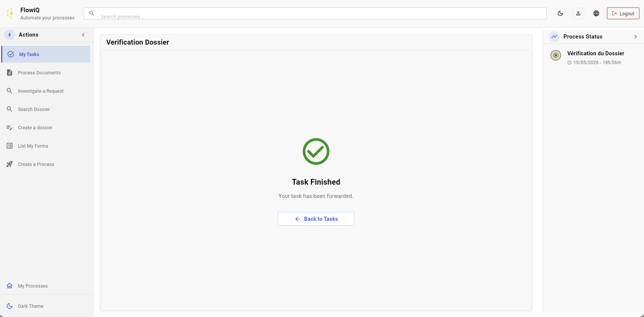Click the Actions lightning bolt icon
The width and height of the screenshot is (644, 317).
coord(10,35)
